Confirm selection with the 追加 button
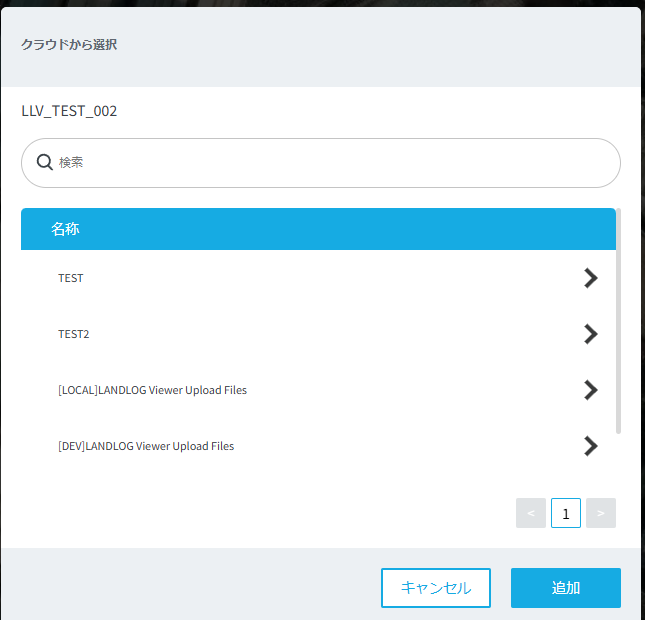Image resolution: width=645 pixels, height=620 pixels. [565, 588]
